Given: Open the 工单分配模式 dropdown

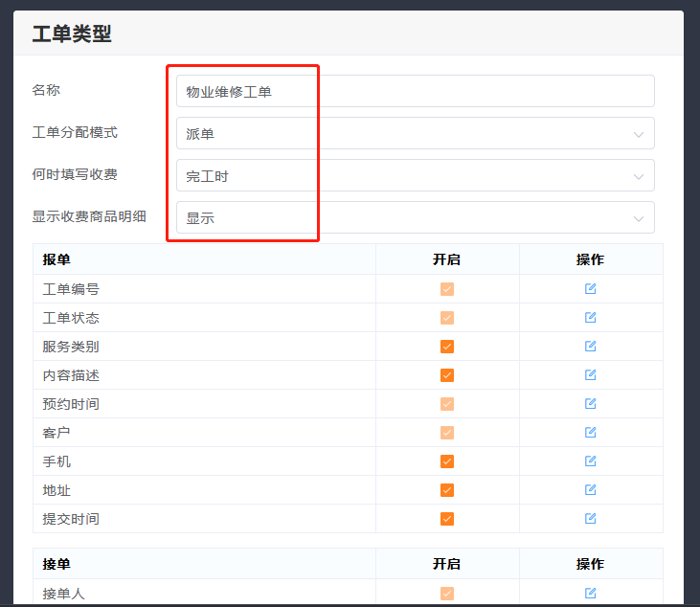Looking at the screenshot, I should [415, 134].
